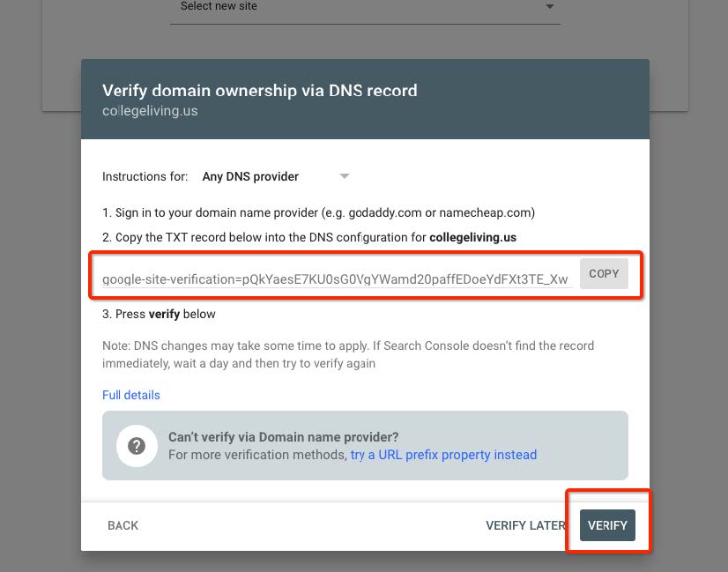The height and width of the screenshot is (572, 728).
Task: Click step 1 sign in instruction text
Action: click(x=318, y=212)
